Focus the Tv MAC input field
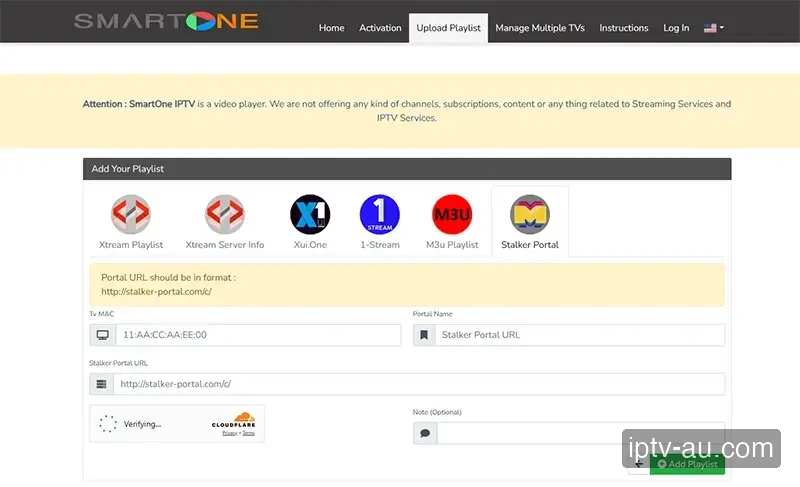The height and width of the screenshot is (487, 800). coord(258,335)
